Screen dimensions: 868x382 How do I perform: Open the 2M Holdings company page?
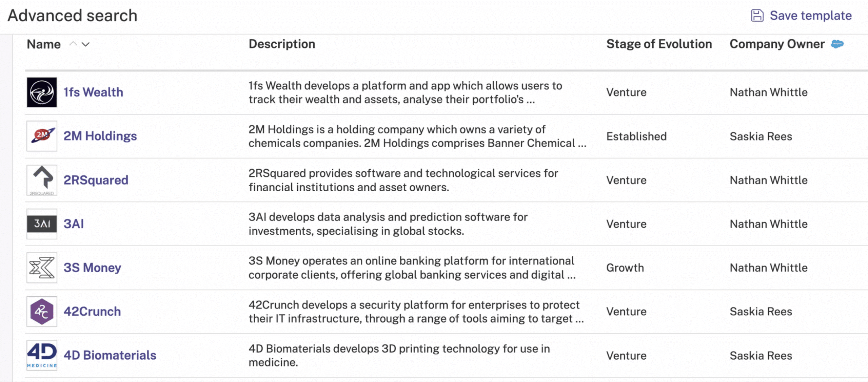[100, 136]
